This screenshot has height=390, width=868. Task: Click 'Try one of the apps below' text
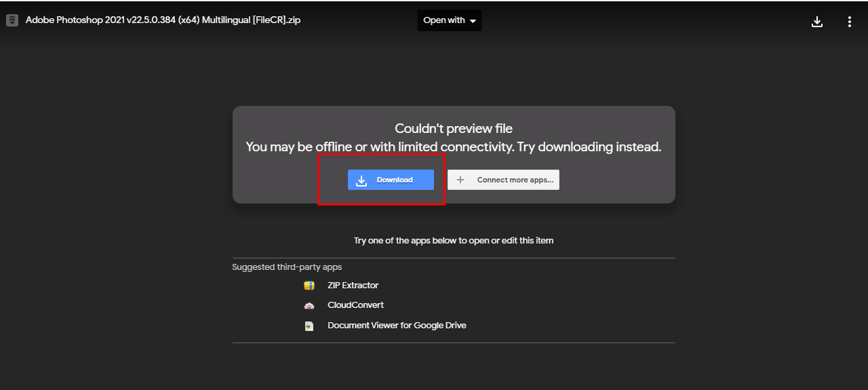pyautogui.click(x=454, y=241)
